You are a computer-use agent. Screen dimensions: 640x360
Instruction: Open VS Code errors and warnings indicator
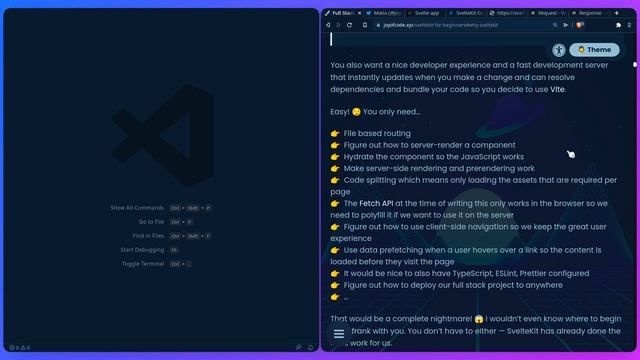click(x=20, y=347)
